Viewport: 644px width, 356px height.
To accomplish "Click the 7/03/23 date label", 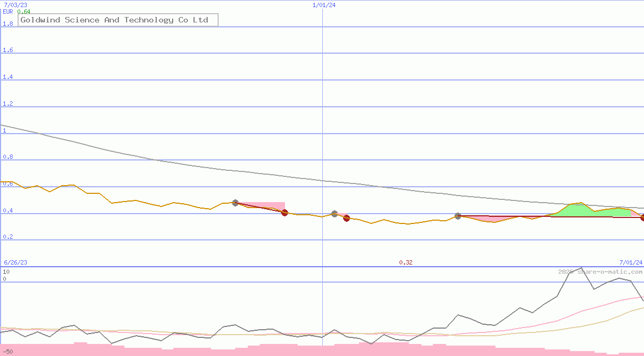I will 15,5.
